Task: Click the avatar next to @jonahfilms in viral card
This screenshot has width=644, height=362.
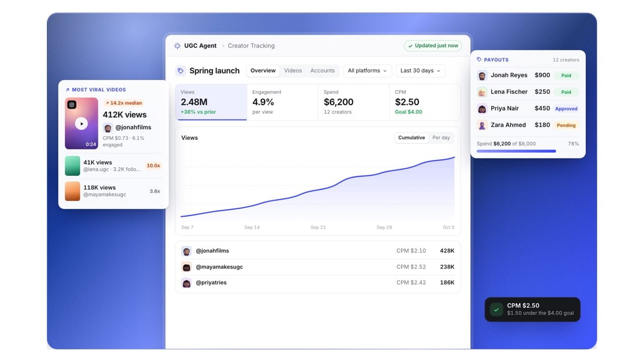Action: 108,128
